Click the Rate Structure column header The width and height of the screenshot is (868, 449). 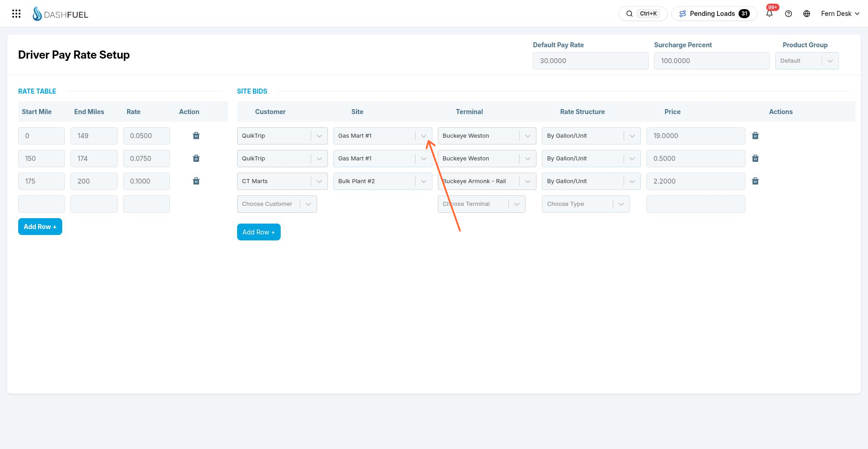[582, 112]
